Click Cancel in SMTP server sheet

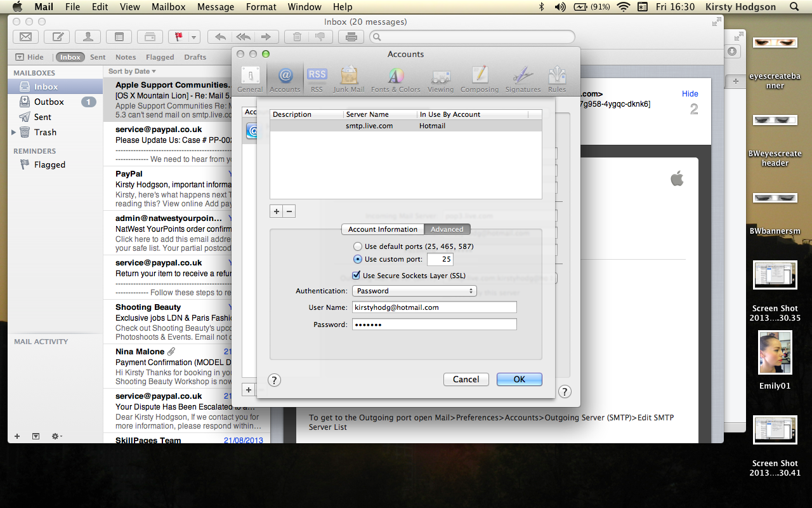pyautogui.click(x=466, y=379)
